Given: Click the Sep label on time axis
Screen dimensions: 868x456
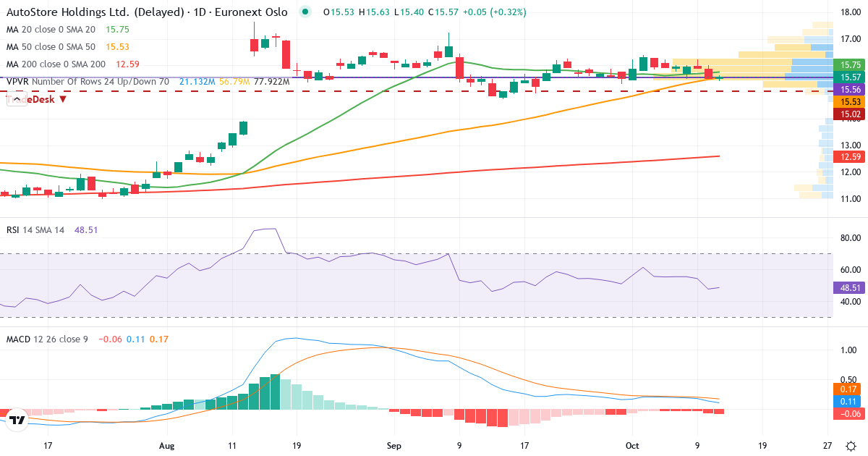Looking at the screenshot, I should point(393,445).
